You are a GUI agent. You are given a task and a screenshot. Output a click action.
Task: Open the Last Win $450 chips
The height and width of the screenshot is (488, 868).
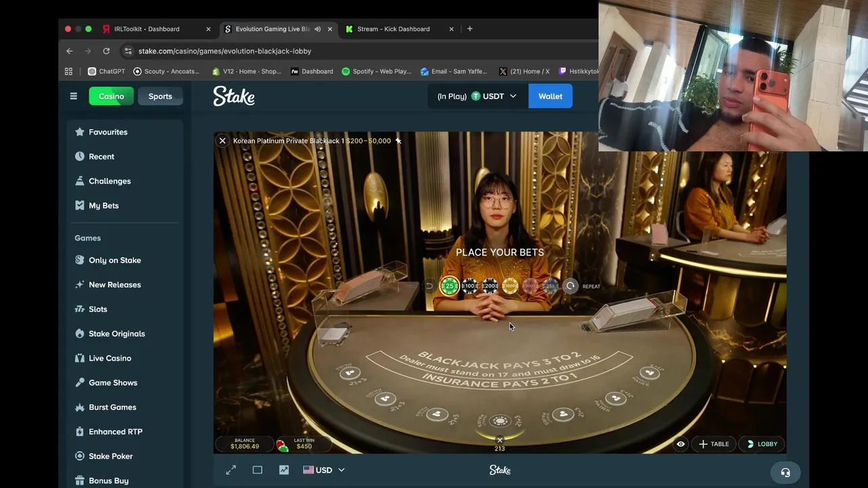tap(304, 444)
